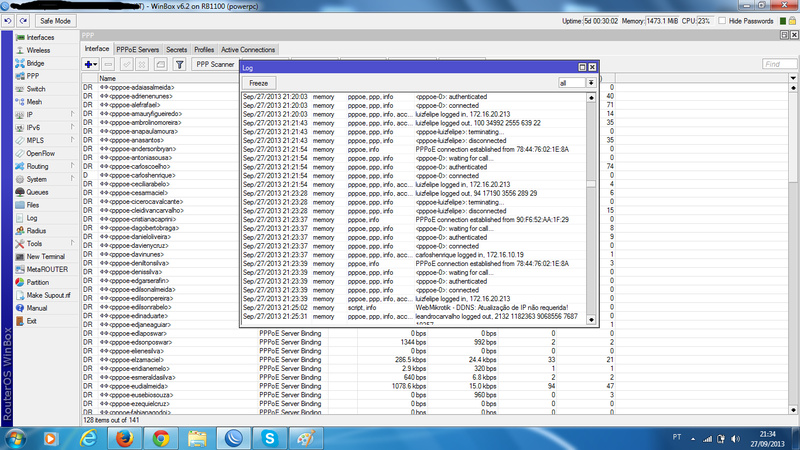Switch to the Active Connections tab

pos(248,49)
